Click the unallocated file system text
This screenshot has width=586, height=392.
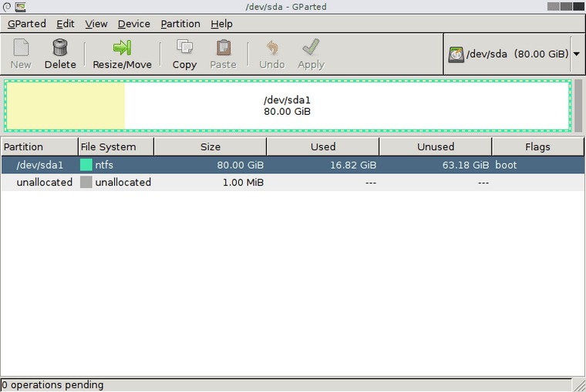tap(123, 183)
